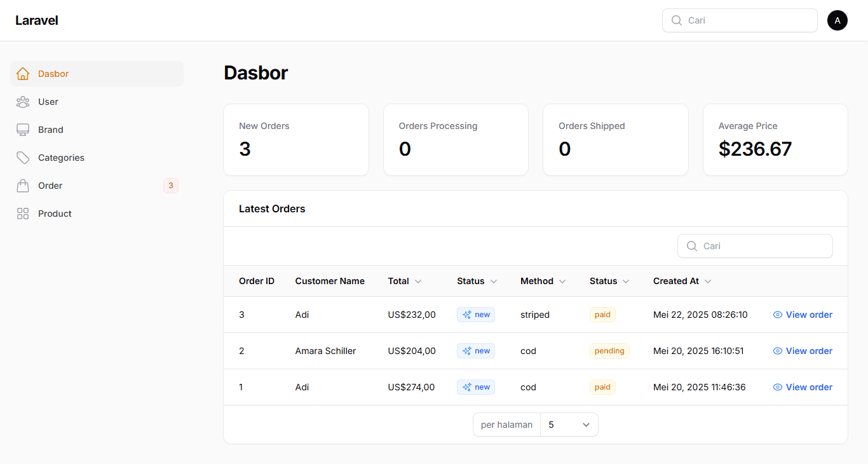Click the Order shopping bag icon
Image resolution: width=868 pixels, height=464 pixels.
click(23, 186)
